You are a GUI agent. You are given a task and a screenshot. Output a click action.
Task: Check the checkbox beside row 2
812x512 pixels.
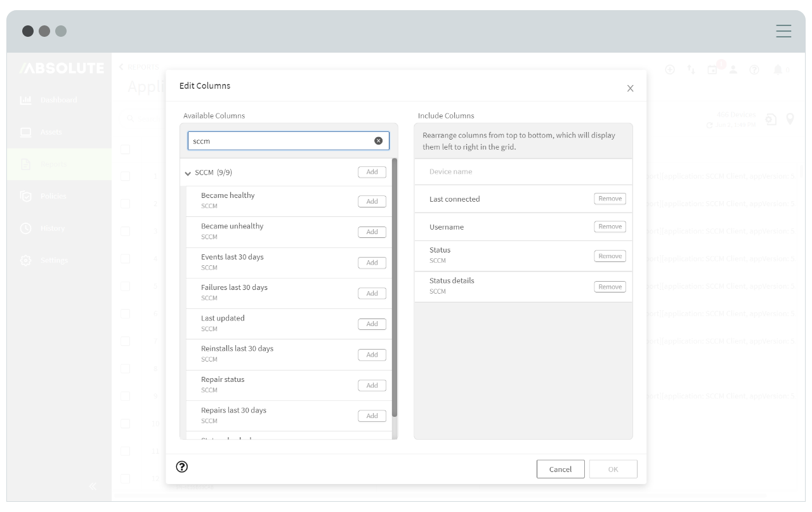pos(125,204)
